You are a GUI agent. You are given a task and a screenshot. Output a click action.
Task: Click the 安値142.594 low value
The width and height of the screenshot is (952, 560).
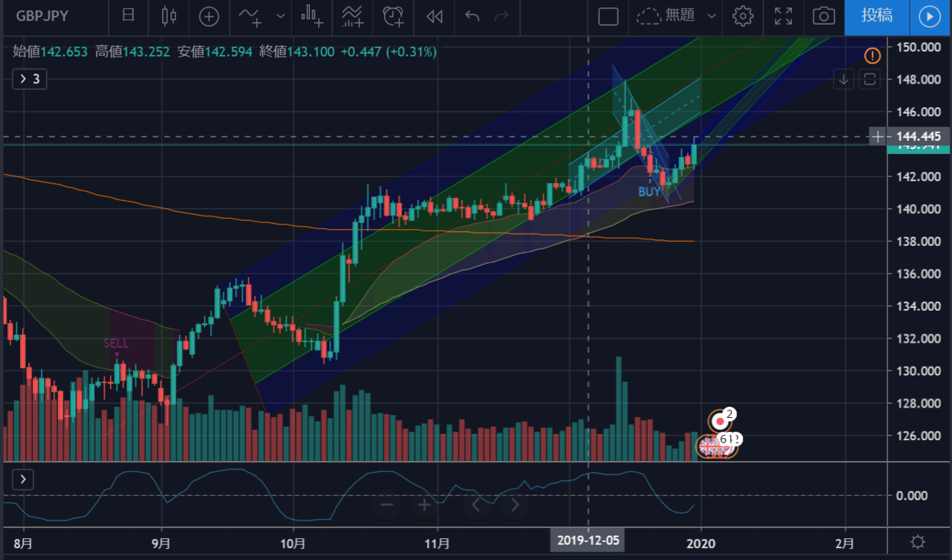coord(216,52)
